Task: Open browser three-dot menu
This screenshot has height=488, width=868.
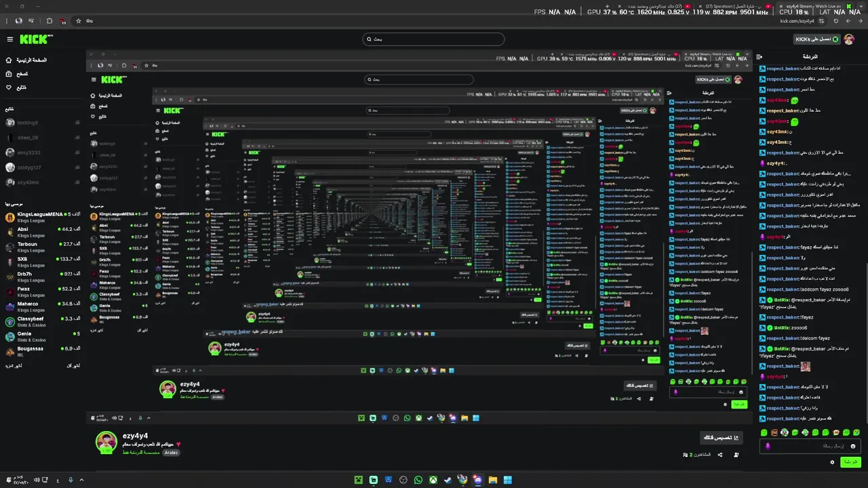Action: tap(6, 21)
